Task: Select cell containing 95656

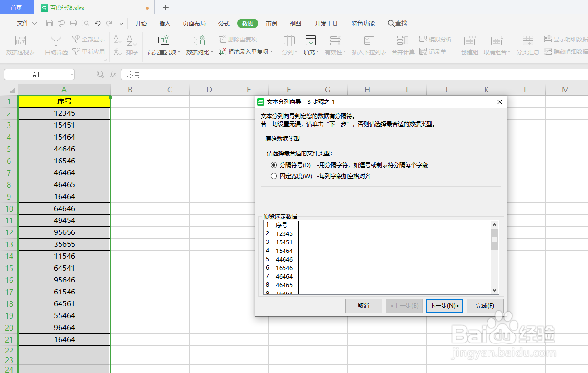Action: (x=64, y=232)
